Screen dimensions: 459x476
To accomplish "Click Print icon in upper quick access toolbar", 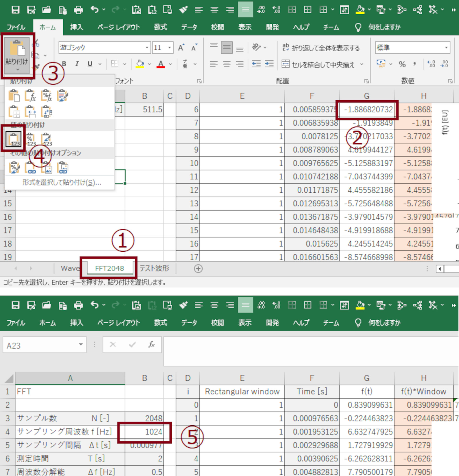I will (x=78, y=10).
